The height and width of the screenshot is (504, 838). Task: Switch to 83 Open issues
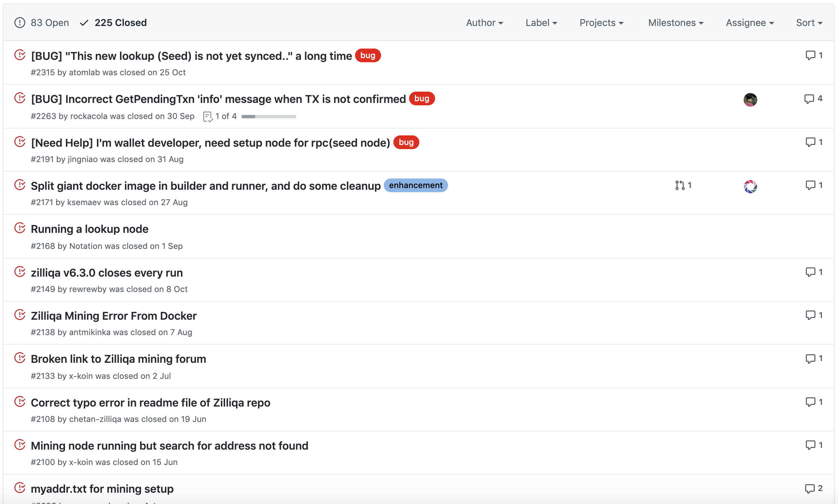[50, 23]
